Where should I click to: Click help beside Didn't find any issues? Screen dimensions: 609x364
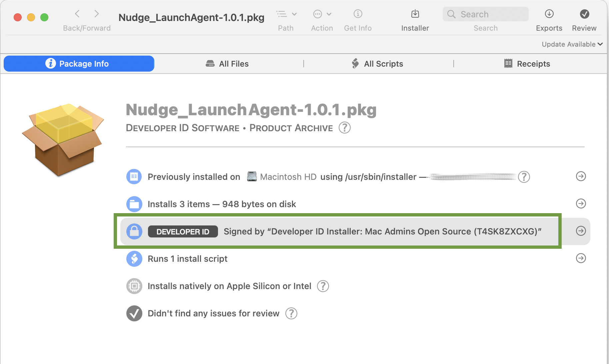(291, 313)
